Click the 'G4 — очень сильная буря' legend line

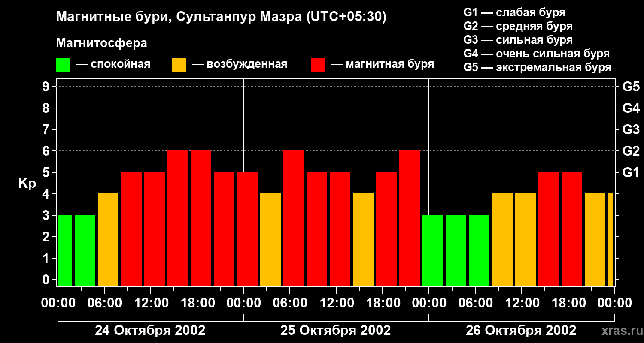point(536,54)
